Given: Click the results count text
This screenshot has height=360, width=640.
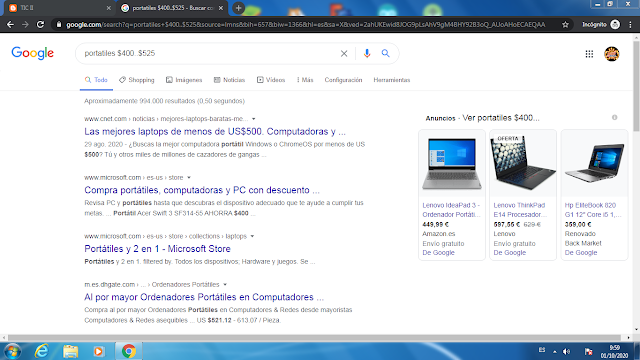Looking at the screenshot, I should click(164, 101).
